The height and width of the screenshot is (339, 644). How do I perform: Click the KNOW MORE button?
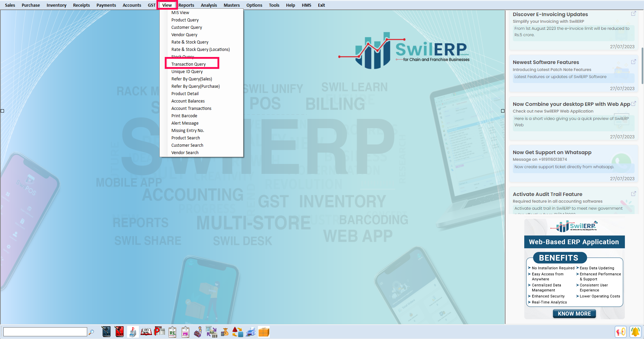pos(574,314)
